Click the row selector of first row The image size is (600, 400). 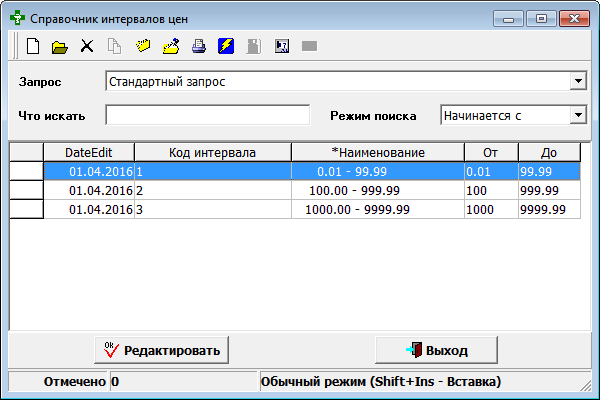[x=26, y=171]
